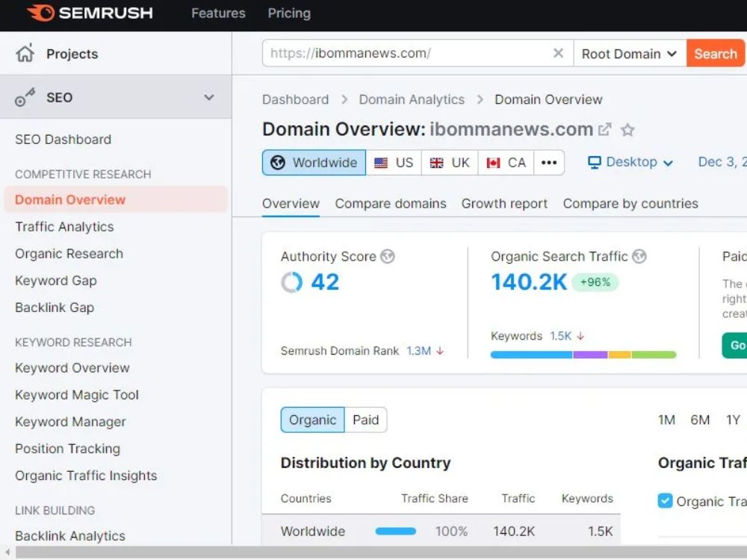Image resolution: width=747 pixels, height=560 pixels.
Task: Select the US database toggle
Action: 394,162
